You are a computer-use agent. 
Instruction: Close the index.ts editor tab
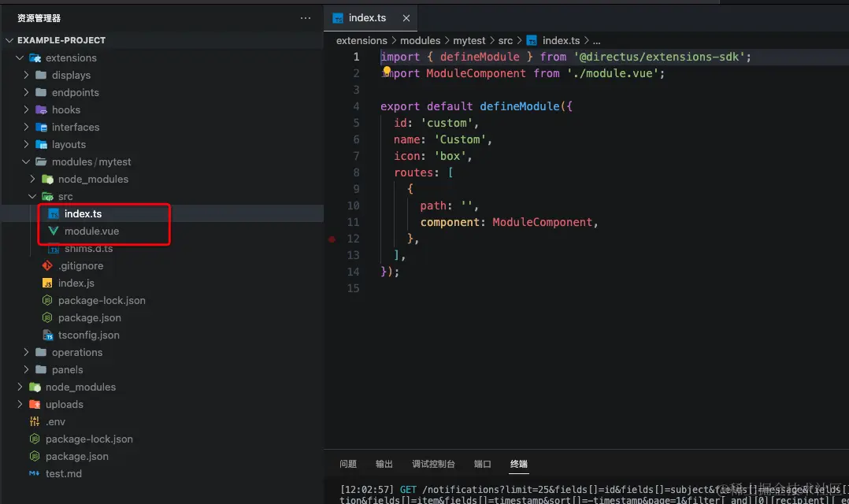click(x=406, y=18)
